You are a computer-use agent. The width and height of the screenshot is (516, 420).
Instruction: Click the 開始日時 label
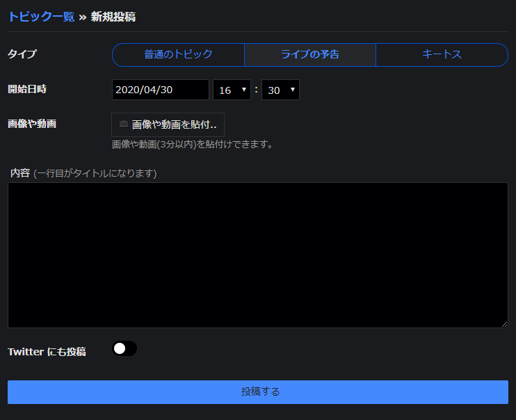[27, 89]
